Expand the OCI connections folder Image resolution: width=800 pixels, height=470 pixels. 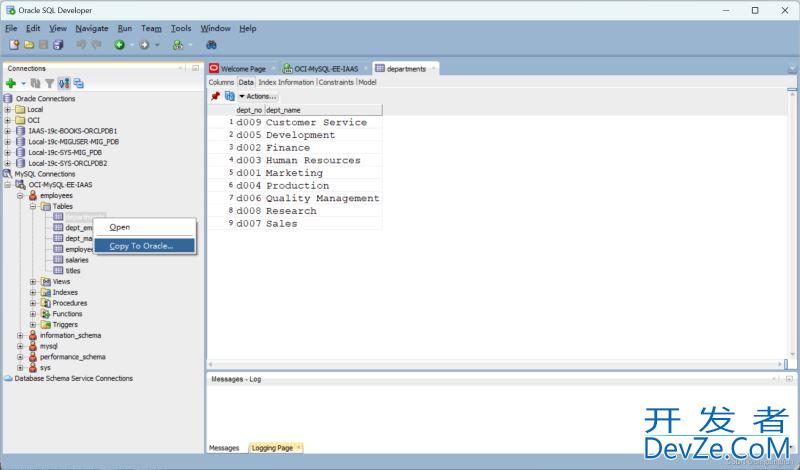pyautogui.click(x=8, y=120)
